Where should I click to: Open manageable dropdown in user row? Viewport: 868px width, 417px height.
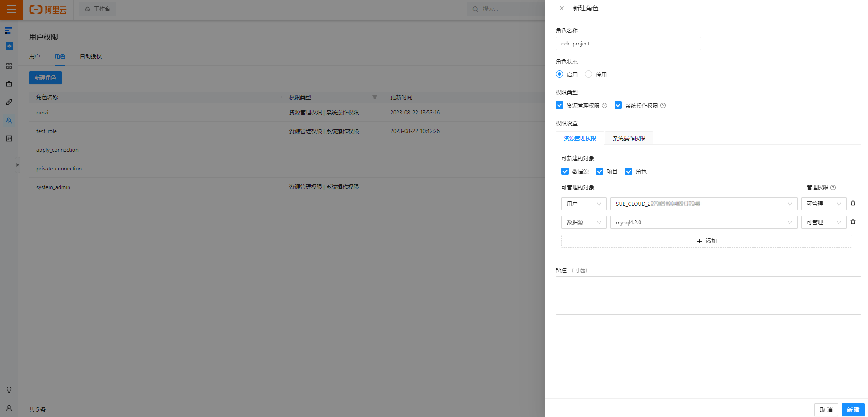(x=824, y=204)
